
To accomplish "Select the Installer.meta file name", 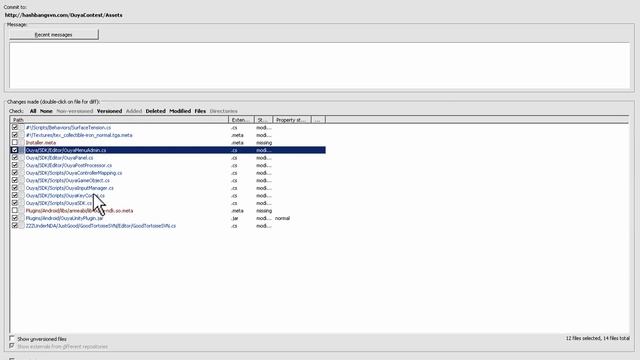I will [x=41, y=143].
